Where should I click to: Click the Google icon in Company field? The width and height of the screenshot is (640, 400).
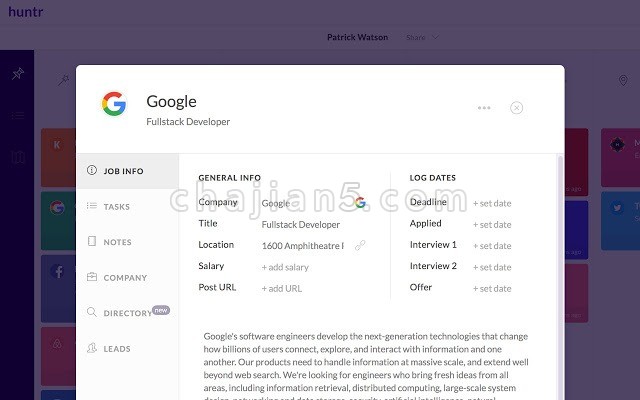coord(360,202)
